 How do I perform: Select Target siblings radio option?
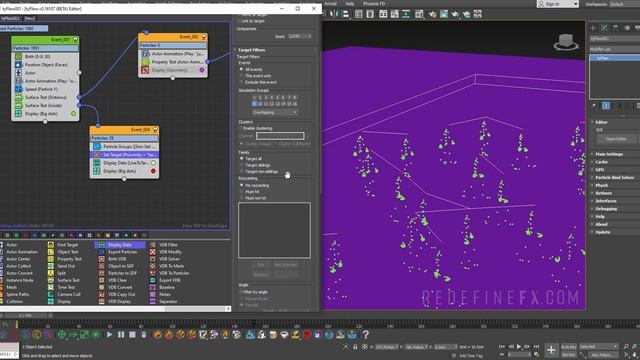242,165
